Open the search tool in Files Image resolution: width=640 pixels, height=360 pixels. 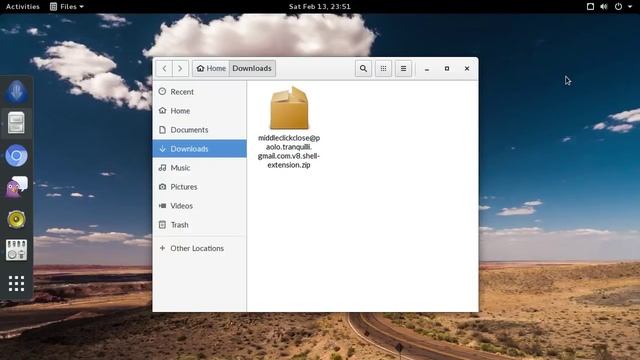(x=363, y=69)
